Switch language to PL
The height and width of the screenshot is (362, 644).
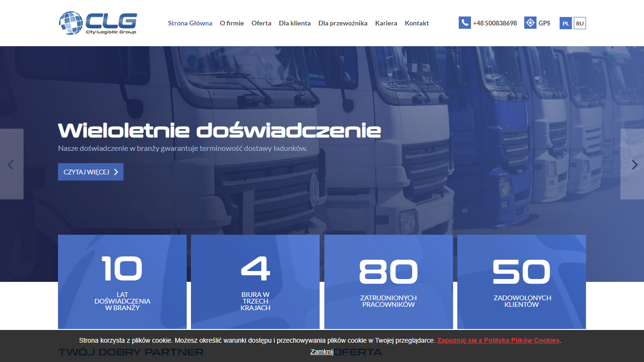(x=566, y=23)
